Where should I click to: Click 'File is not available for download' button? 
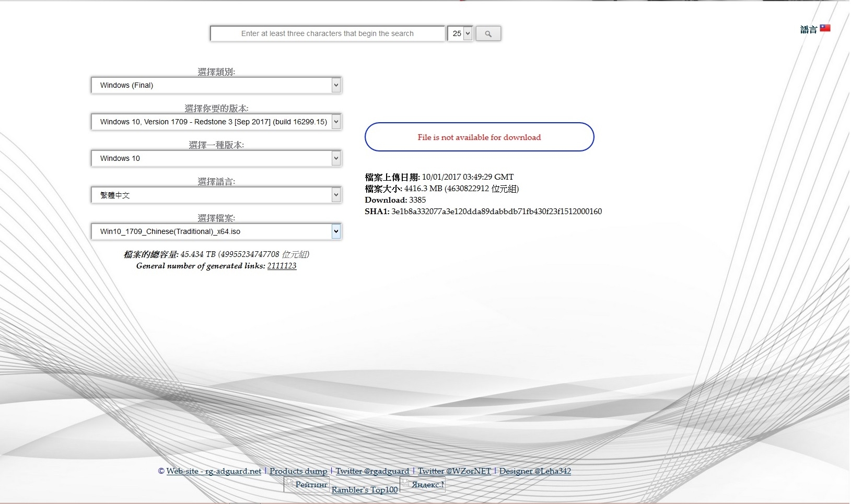click(x=479, y=137)
